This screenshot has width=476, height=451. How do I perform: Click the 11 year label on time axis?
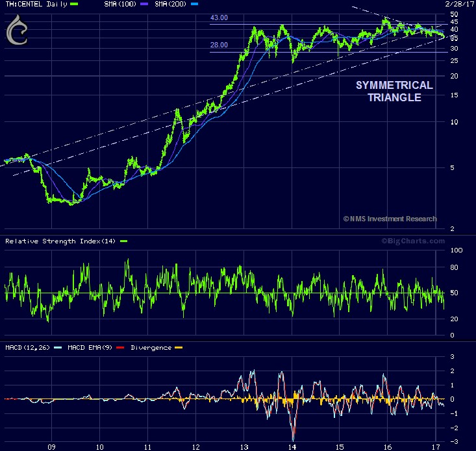click(x=147, y=446)
